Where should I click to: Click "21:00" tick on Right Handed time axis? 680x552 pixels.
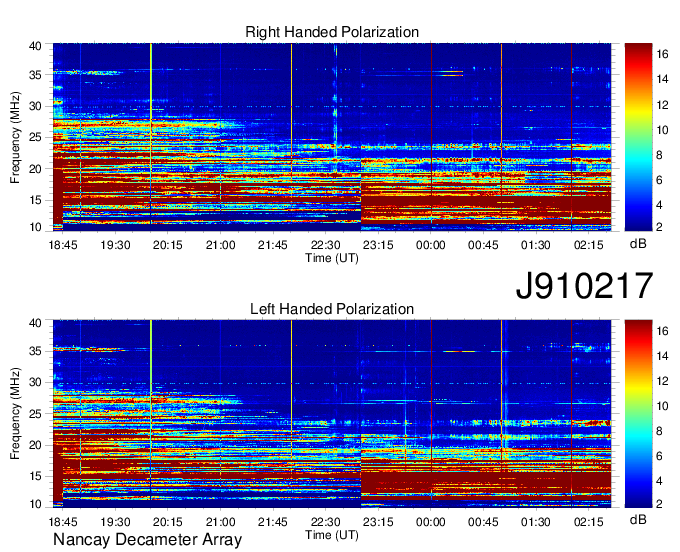(x=220, y=245)
